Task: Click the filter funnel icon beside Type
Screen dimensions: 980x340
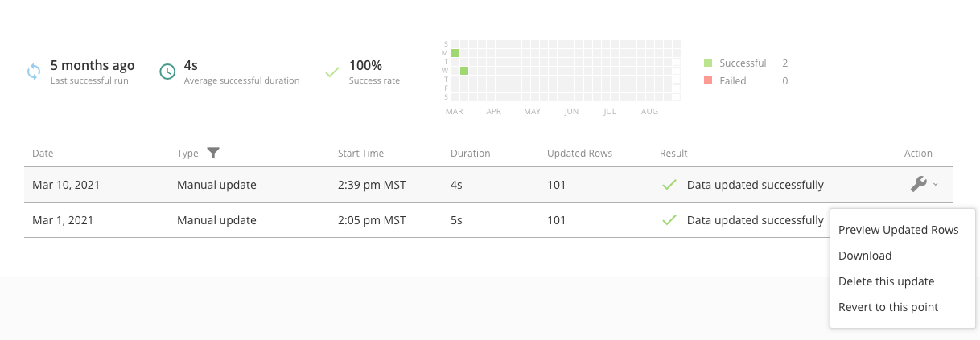Action: click(213, 153)
